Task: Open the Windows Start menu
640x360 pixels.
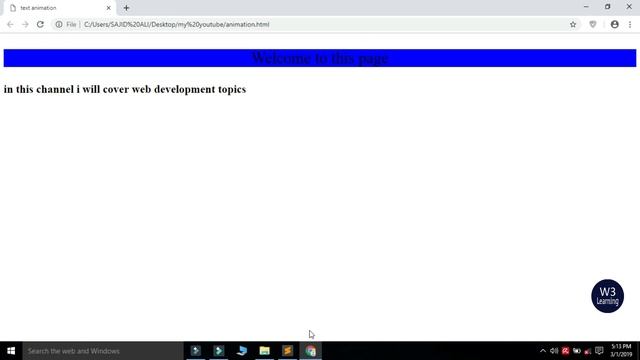Action: (11, 351)
